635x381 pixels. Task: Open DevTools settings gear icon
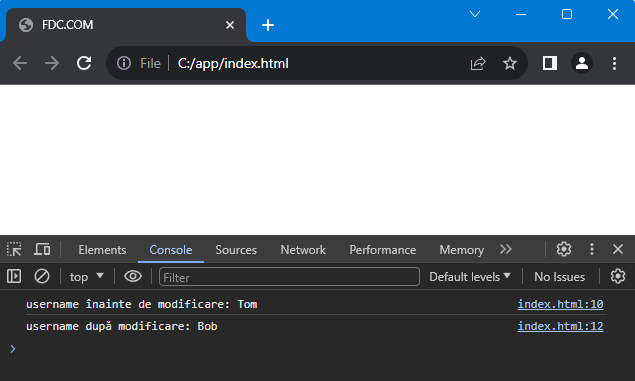coord(564,249)
